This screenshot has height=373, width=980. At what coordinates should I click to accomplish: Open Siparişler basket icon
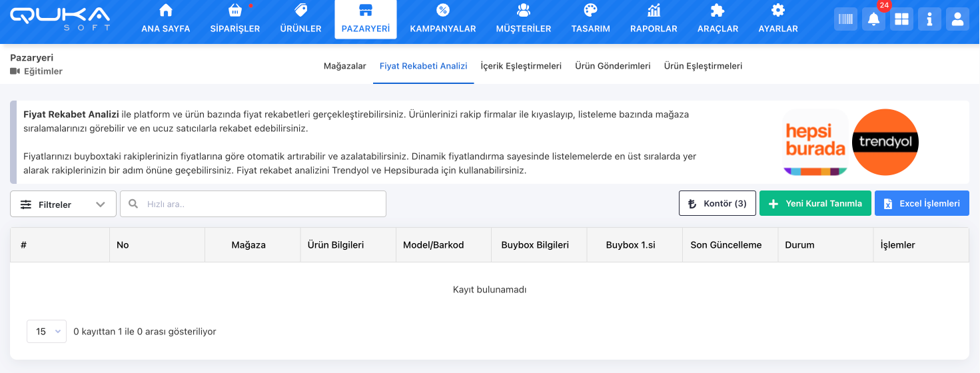235,11
